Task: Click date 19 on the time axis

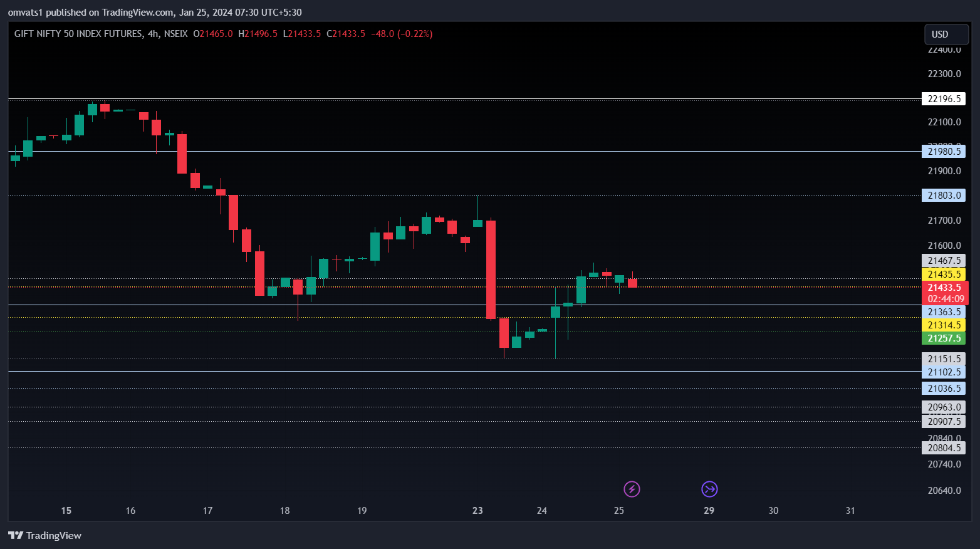Action: (x=362, y=511)
